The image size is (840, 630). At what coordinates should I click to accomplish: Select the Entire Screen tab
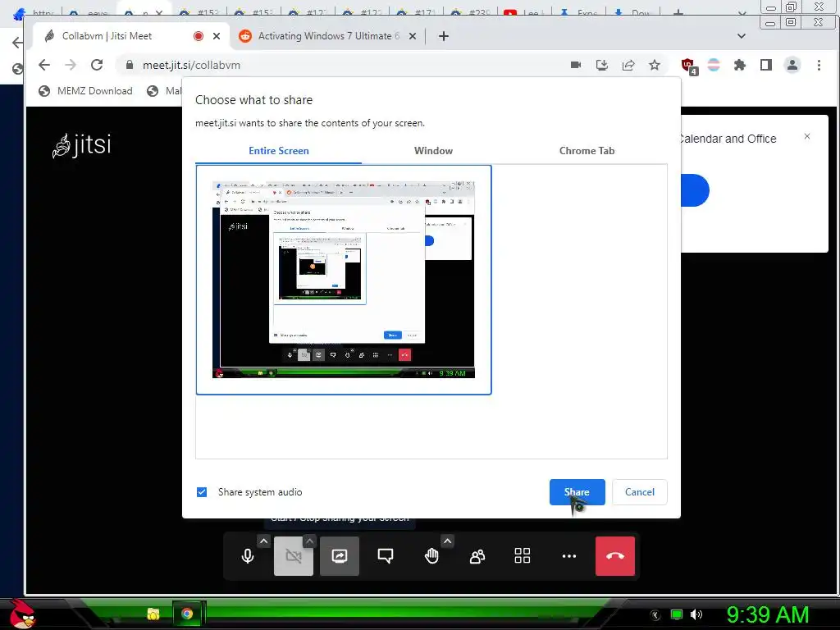pos(279,151)
